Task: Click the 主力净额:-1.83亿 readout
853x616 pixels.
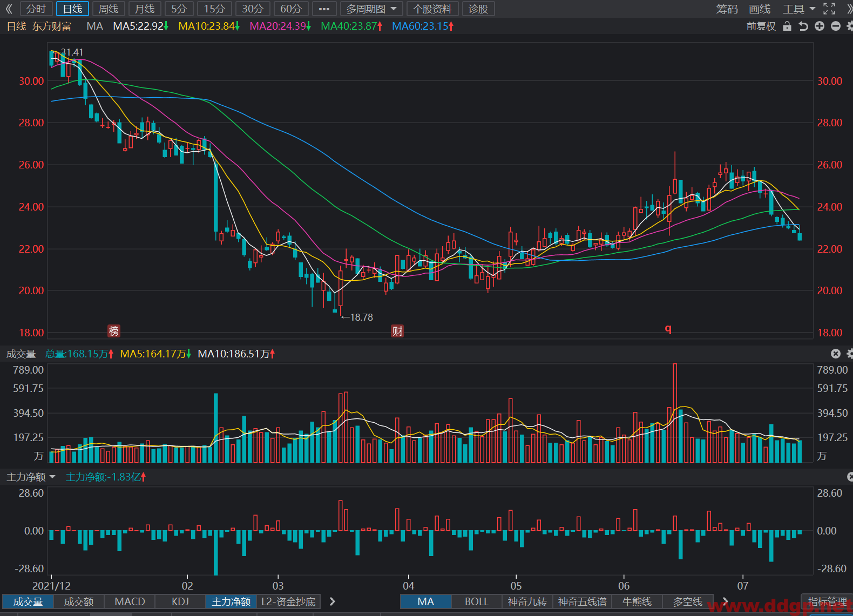Action: [x=106, y=477]
